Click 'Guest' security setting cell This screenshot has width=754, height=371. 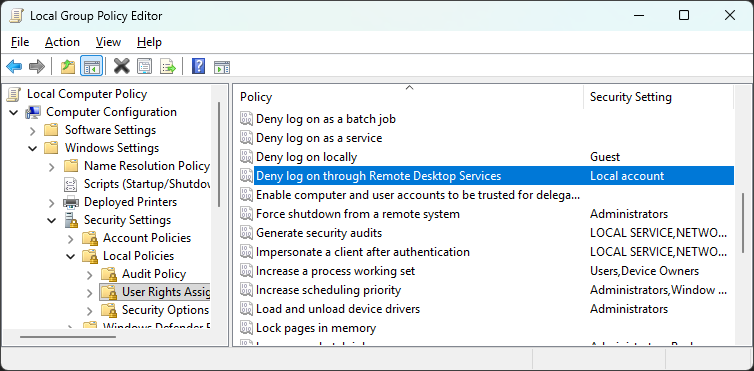605,157
